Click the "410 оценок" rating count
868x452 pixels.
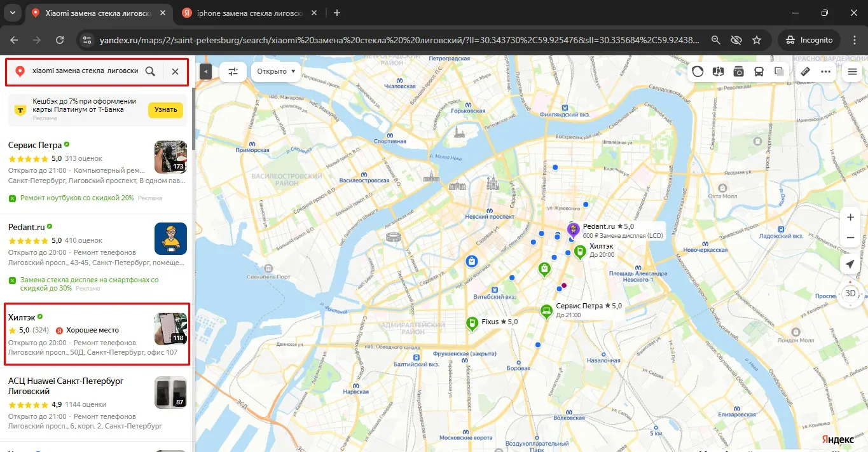click(83, 240)
